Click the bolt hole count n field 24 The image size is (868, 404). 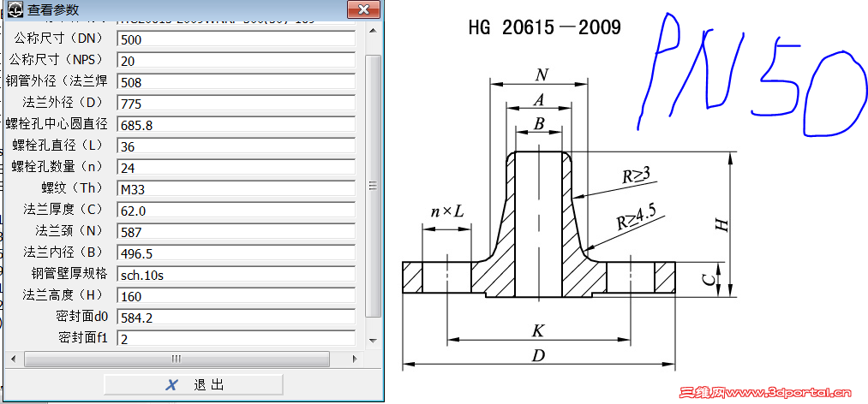(236, 168)
